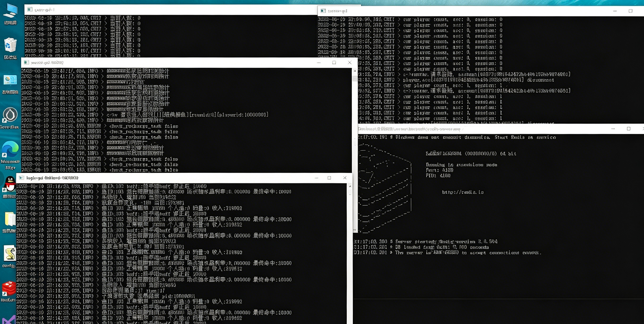644x324 pixels.
Task: Open the QQ penguin desktop shortcut
Action: coord(9,184)
